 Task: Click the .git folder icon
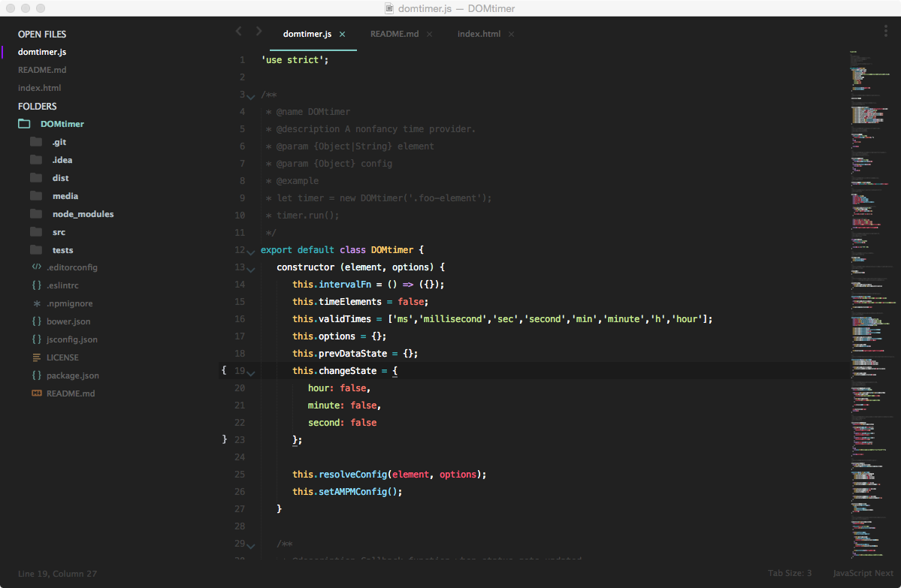[x=36, y=142]
